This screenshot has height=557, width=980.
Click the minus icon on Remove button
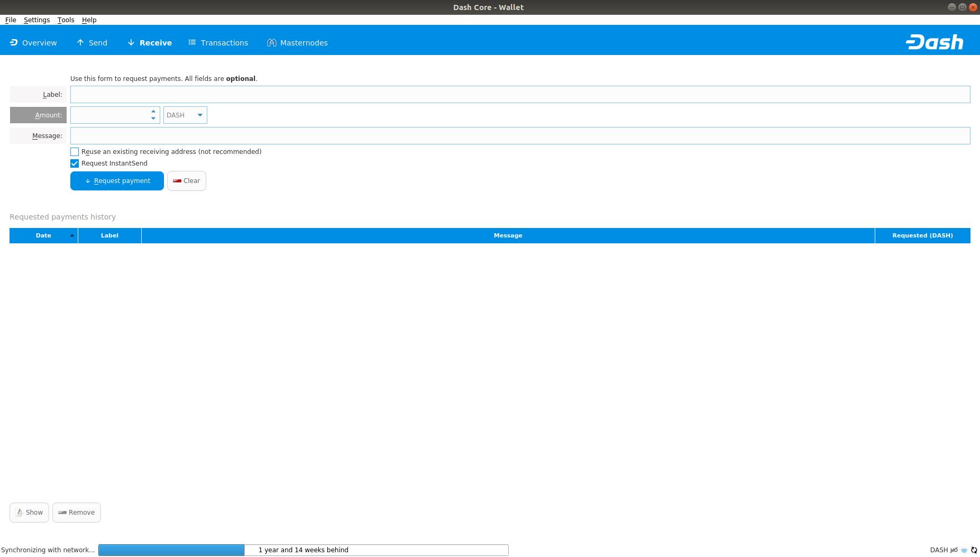(x=62, y=513)
